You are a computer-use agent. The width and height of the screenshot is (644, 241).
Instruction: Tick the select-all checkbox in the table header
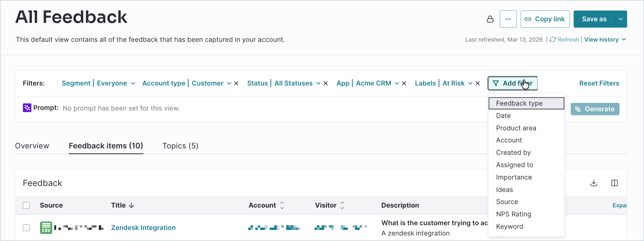pyautogui.click(x=26, y=205)
